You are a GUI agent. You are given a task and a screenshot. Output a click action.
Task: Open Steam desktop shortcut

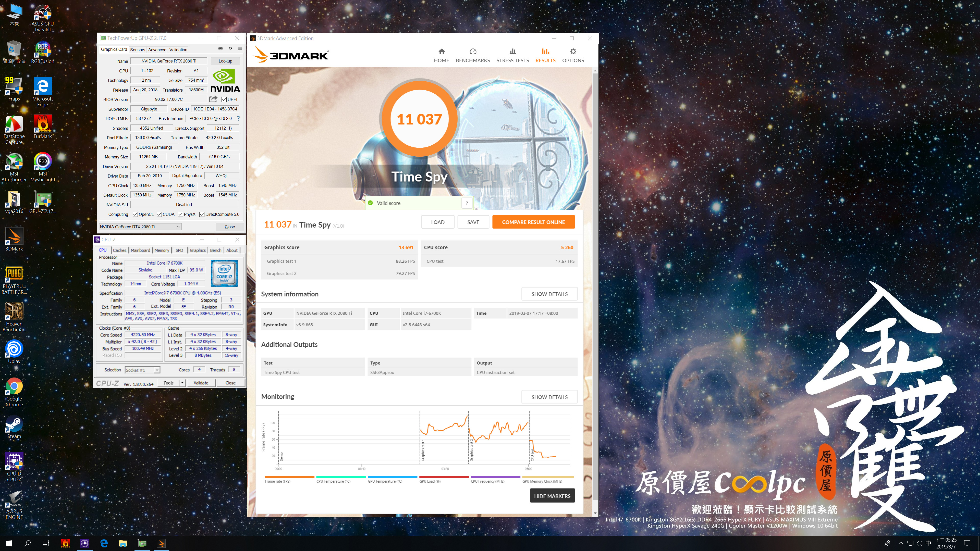tap(14, 428)
